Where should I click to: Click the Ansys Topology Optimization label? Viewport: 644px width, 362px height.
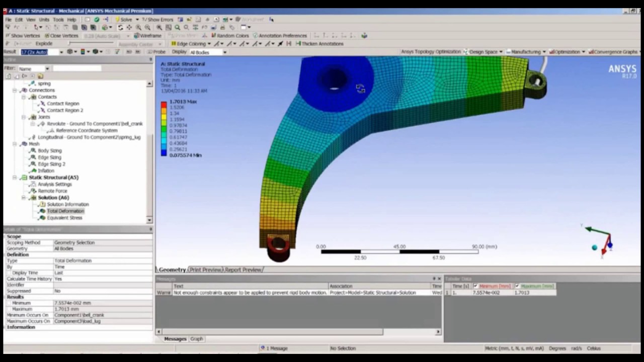point(431,52)
